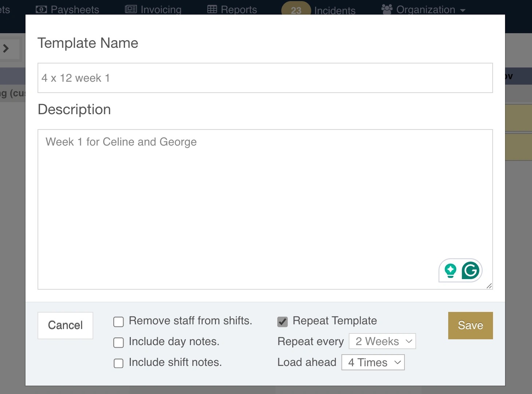Click the 23 incidents count badge
Image resolution: width=532 pixels, height=394 pixels.
point(296,10)
